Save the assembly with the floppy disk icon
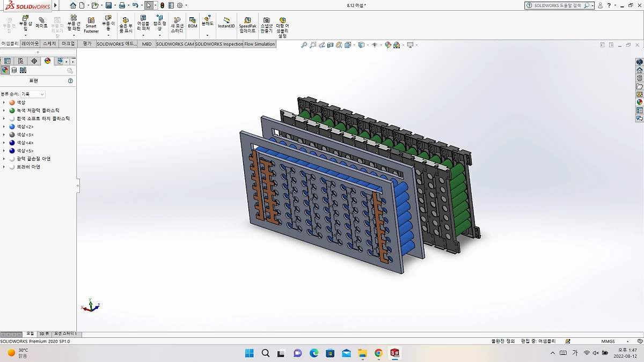Screen dimensions: 644x362 coord(108,5)
